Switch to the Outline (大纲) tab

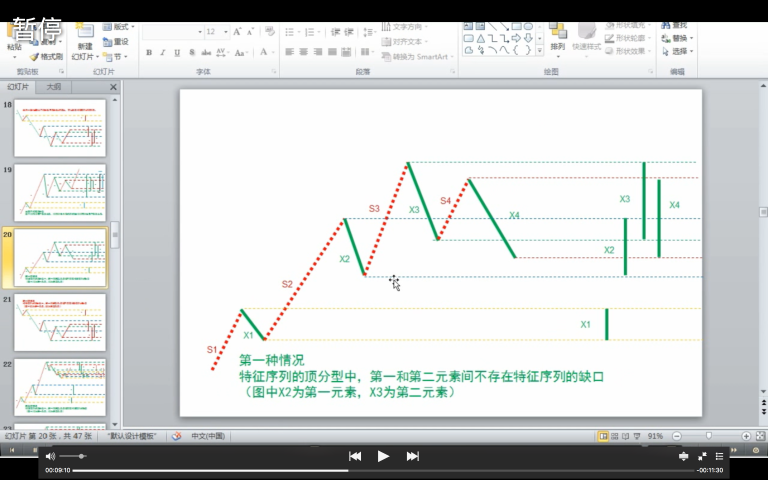[x=53, y=87]
